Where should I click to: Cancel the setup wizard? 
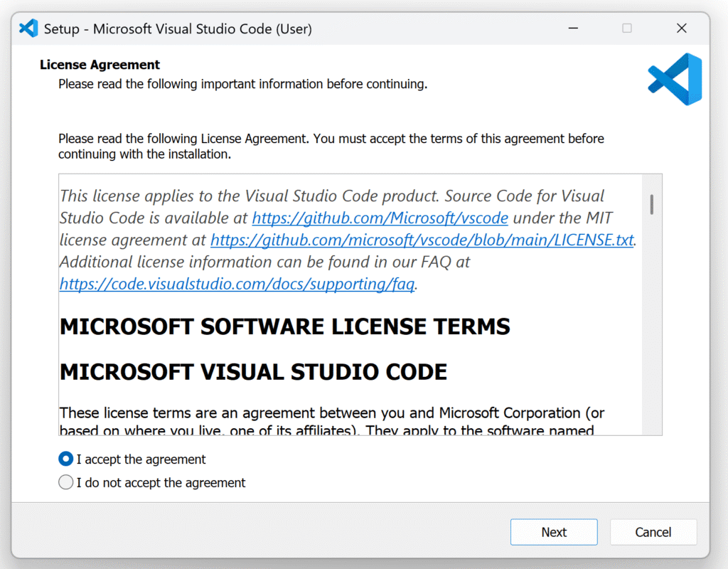[653, 532]
